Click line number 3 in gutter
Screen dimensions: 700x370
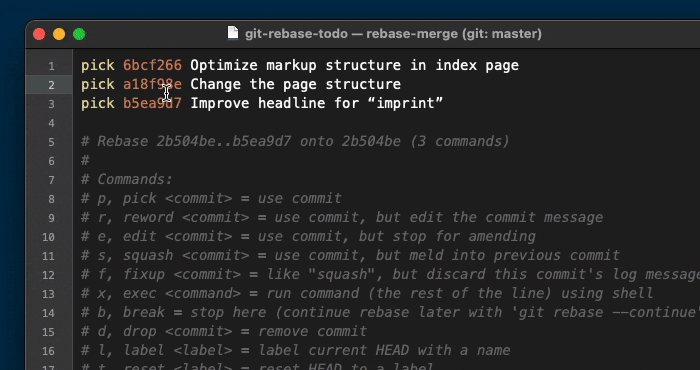coord(51,104)
